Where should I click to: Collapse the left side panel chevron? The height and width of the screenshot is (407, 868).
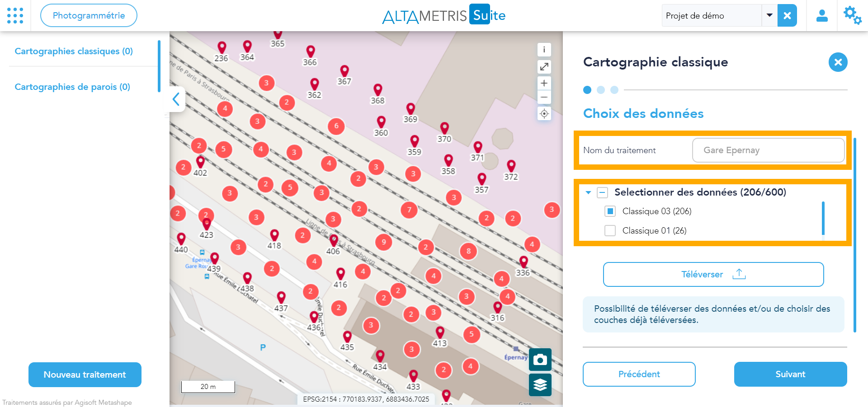[176, 99]
